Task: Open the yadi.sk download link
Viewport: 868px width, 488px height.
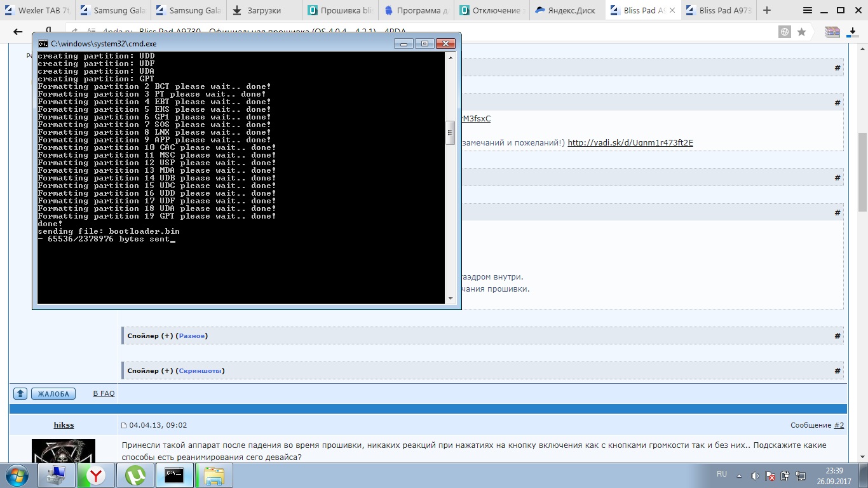Action: [x=630, y=142]
